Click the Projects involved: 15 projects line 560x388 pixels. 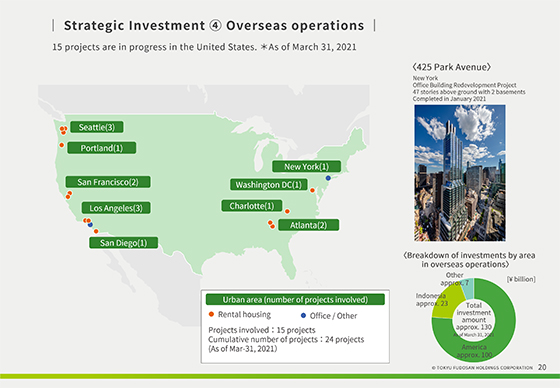(x=262, y=330)
